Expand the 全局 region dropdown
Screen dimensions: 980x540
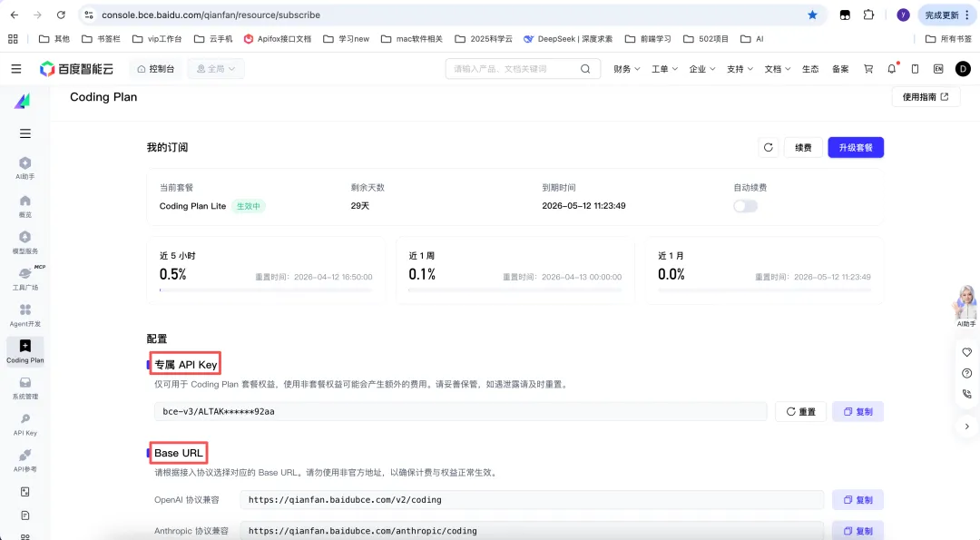point(216,69)
